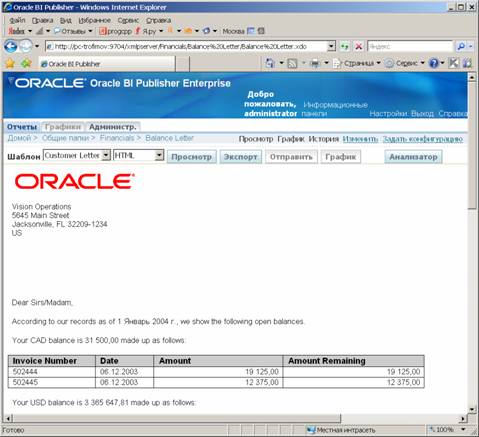Click the График button beside Отправить

tap(341, 157)
